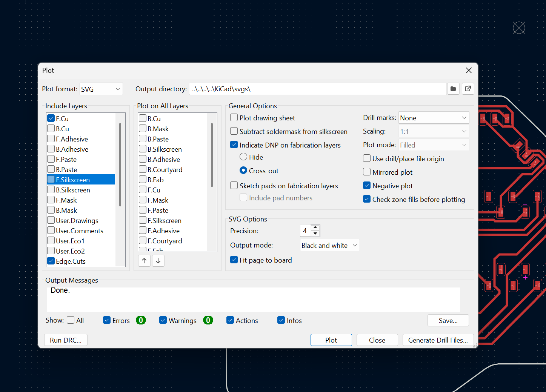The height and width of the screenshot is (392, 546).
Task: Uncheck Fit page to board
Action: click(x=234, y=260)
